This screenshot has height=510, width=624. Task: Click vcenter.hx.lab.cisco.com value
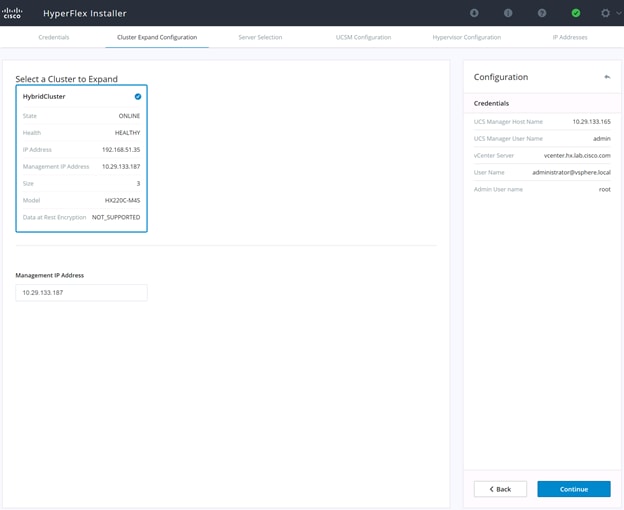(x=577, y=156)
